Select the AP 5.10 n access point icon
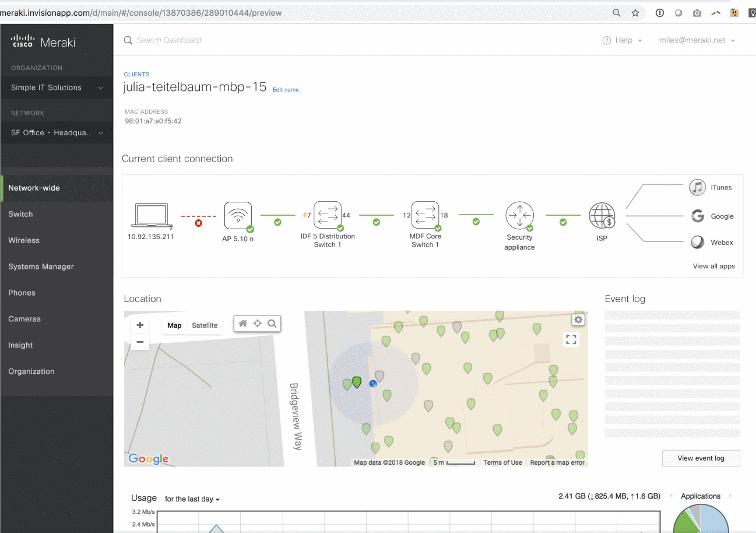The image size is (756, 533). (238, 217)
